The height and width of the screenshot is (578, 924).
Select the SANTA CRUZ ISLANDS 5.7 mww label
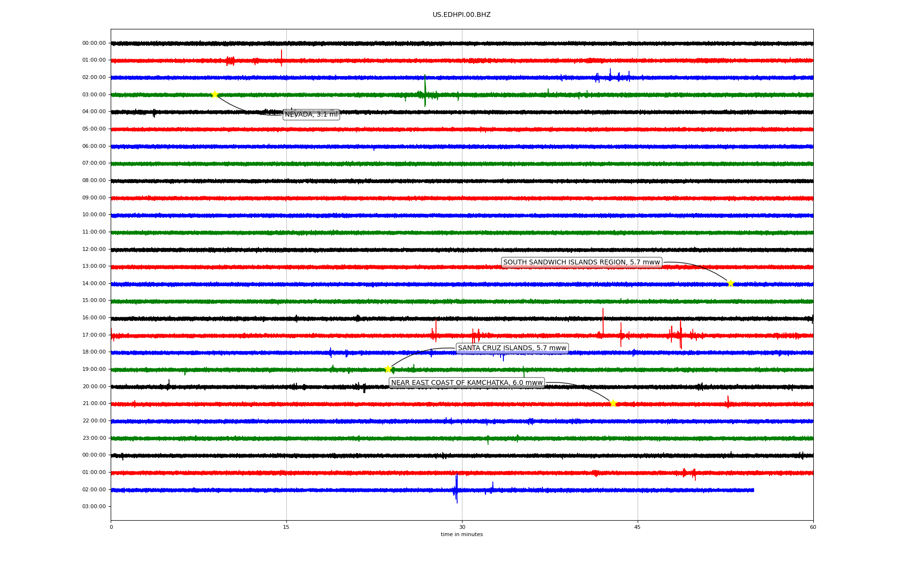[x=512, y=348]
